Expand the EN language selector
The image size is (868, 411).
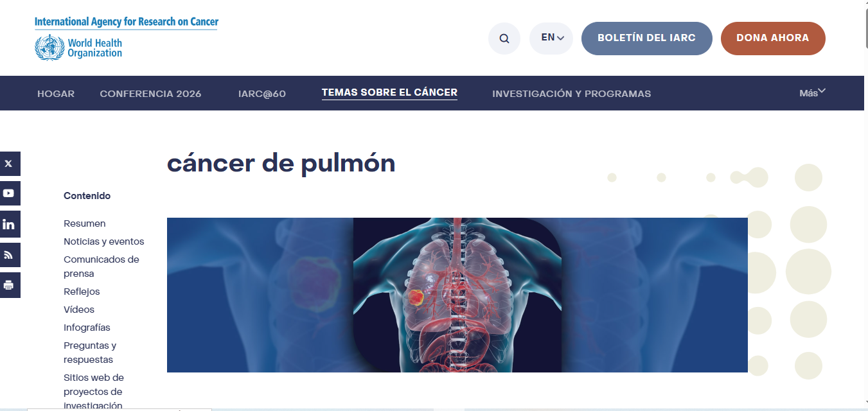(551, 39)
